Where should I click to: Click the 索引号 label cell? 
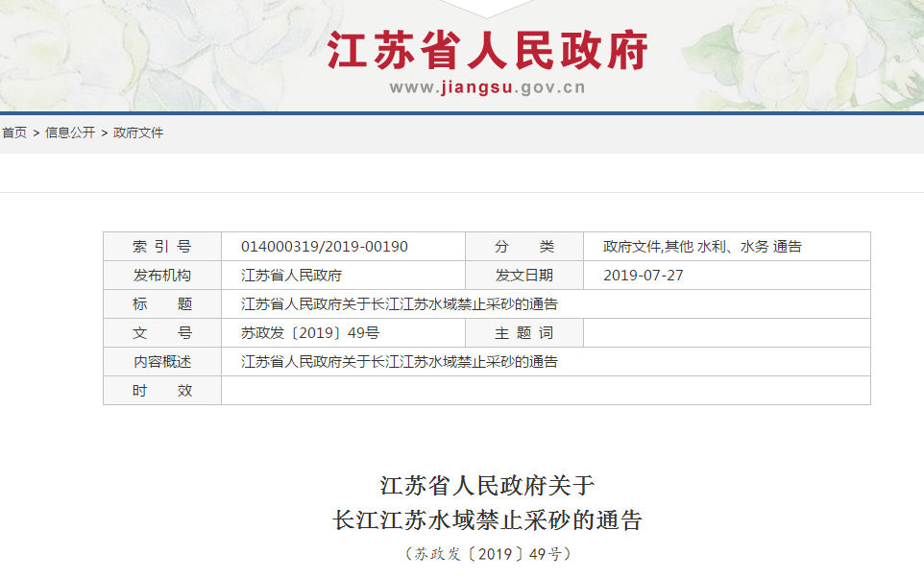point(162,247)
